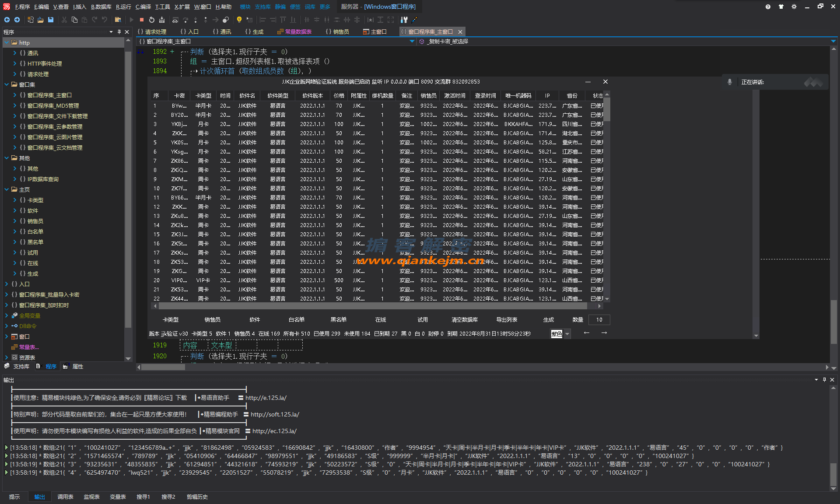This screenshot has width=840, height=504.
Task: Click the left arrow ← in JJK status bar
Action: [587, 333]
